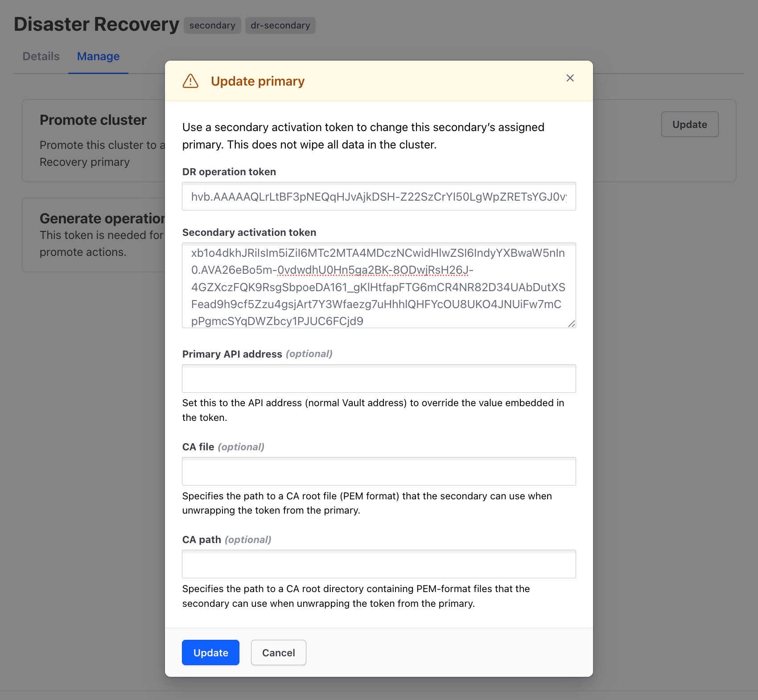Click the secondary badge next to the title

coord(212,25)
